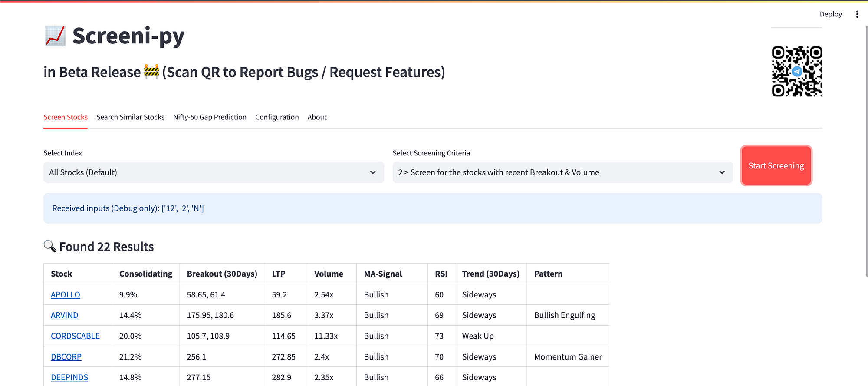This screenshot has width=868, height=386.
Task: Click the 9.9% consolidating cell
Action: click(x=146, y=294)
